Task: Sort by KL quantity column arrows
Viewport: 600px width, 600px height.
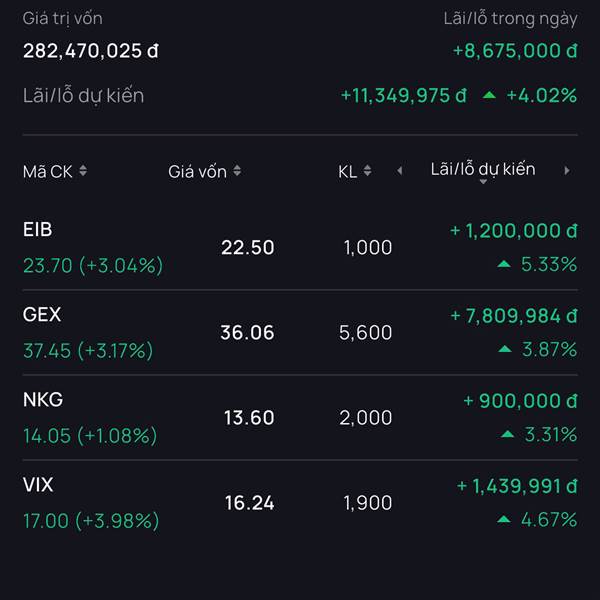Action: click(368, 172)
